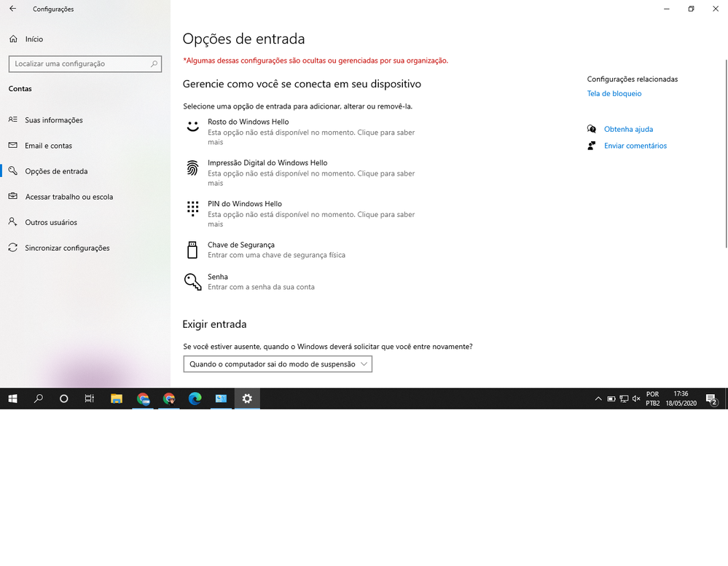728x566 pixels.
Task: Click the search magnifier in settings box
Action: tap(154, 63)
